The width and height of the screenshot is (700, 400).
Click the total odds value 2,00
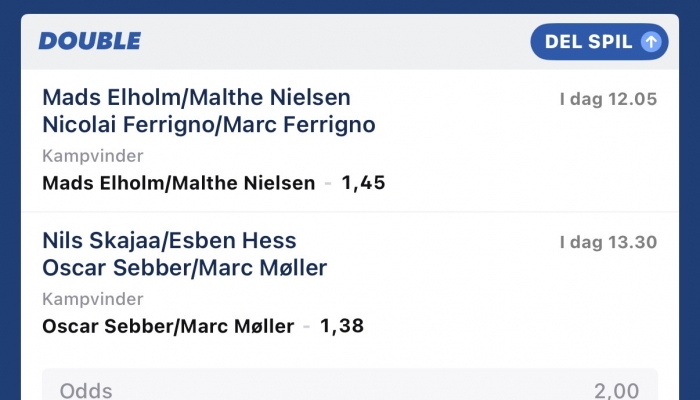click(617, 391)
